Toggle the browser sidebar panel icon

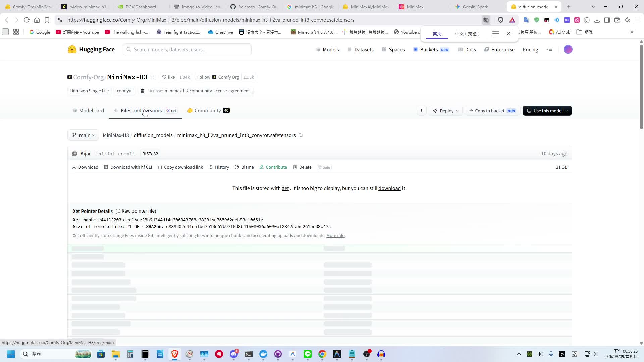(607, 20)
